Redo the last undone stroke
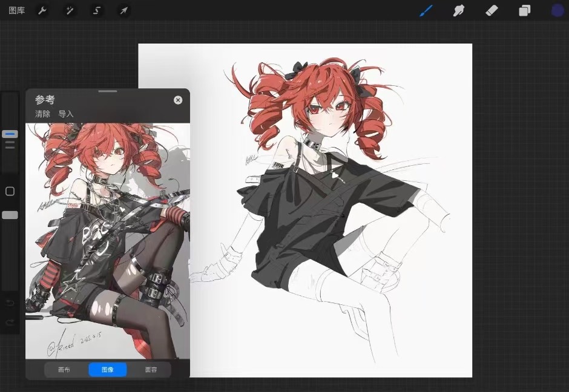The height and width of the screenshot is (392, 569). point(10,322)
